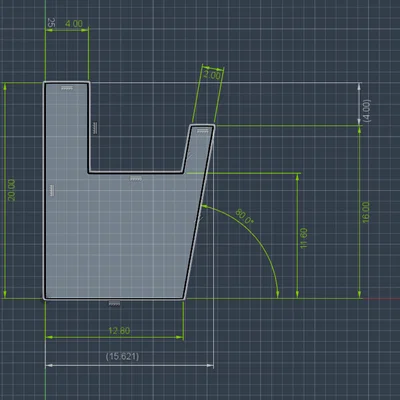Screen dimensions: 400x400
Task: Select the 11.60 vertical dimension
Action: tap(304, 238)
